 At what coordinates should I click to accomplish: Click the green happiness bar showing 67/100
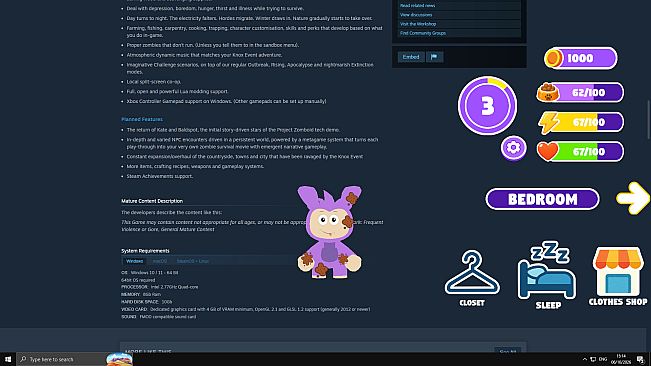click(580, 151)
